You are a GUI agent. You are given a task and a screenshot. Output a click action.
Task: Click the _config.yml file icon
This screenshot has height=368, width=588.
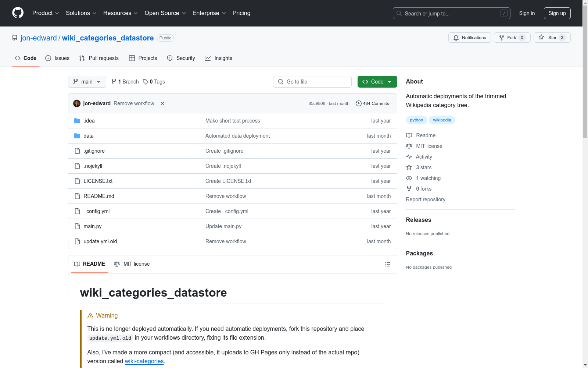coord(77,211)
